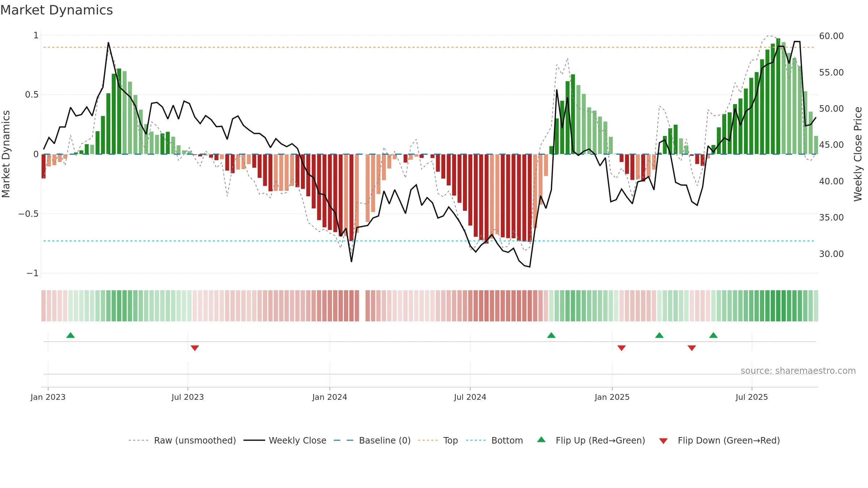The height and width of the screenshot is (488, 868).
Task: Click the 60.00 price axis label
Action: point(831,36)
